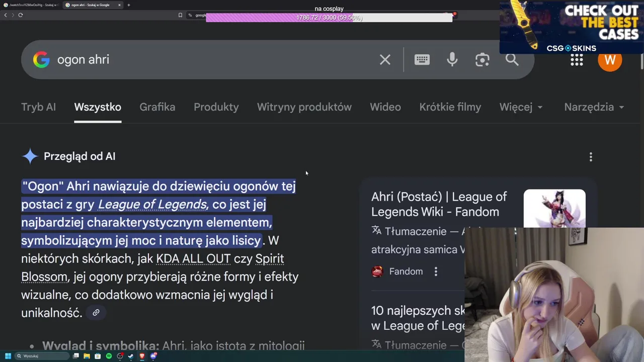Open Steam from the taskbar
Image resolution: width=644 pixels, height=362 pixels.
(x=131, y=356)
